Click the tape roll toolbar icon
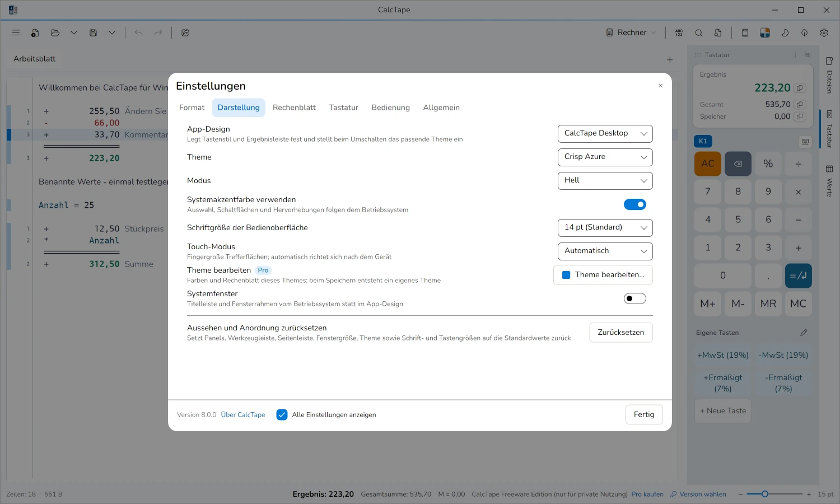 (x=745, y=33)
